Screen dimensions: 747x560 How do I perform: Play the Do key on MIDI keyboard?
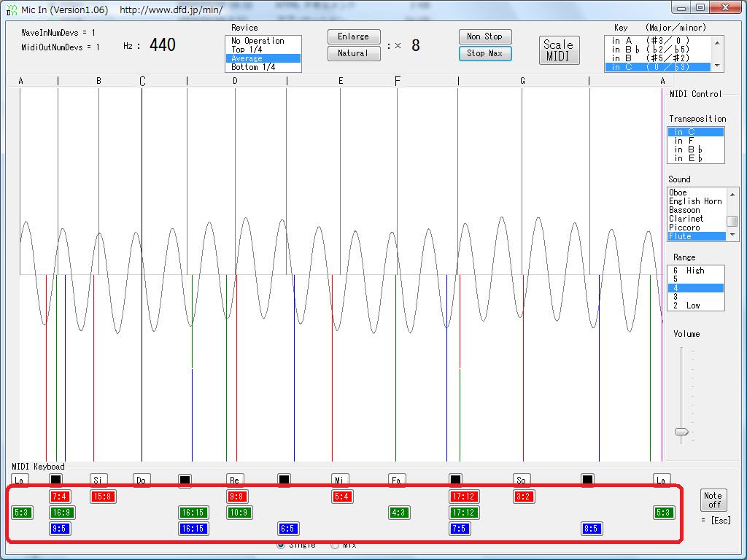click(x=141, y=480)
